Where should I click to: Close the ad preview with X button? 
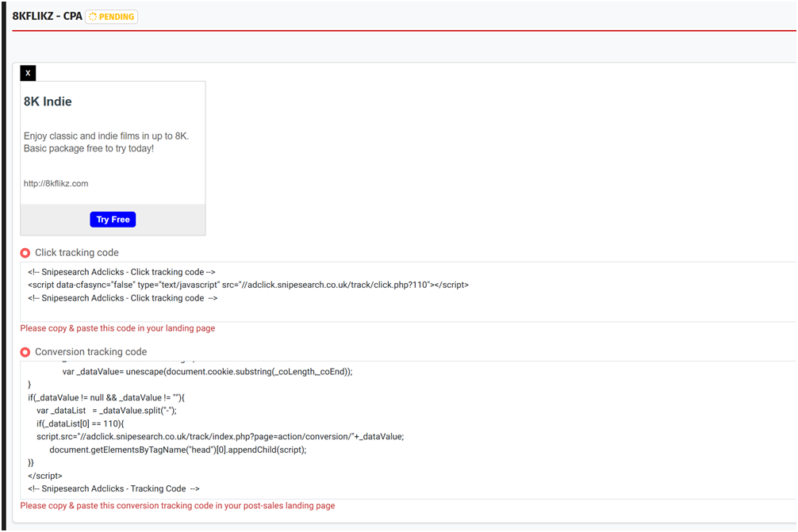(x=28, y=73)
